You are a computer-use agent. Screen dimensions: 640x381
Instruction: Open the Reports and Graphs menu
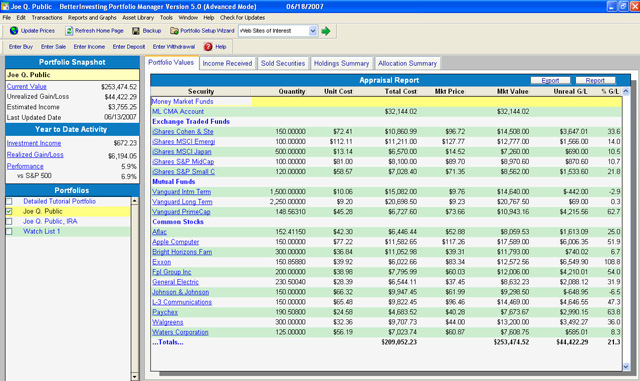click(92, 18)
